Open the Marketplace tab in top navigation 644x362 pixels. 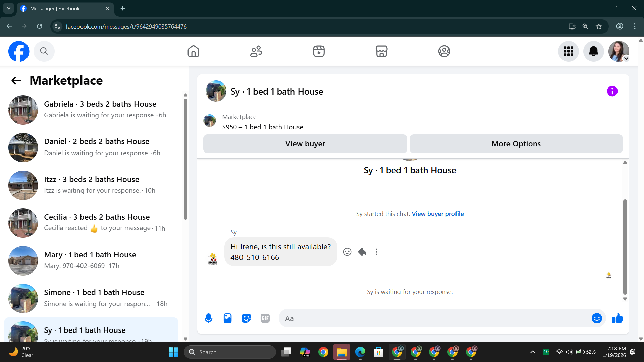(381, 51)
